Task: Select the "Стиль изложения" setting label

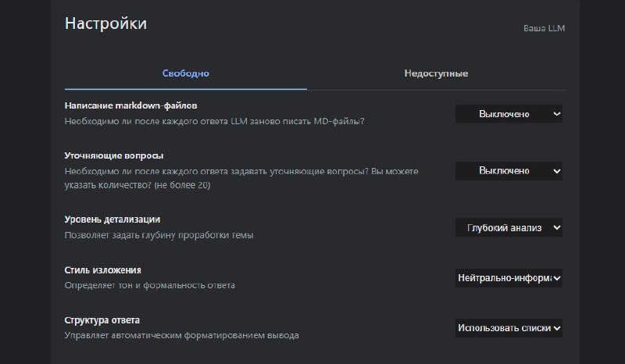Action: click(102, 270)
